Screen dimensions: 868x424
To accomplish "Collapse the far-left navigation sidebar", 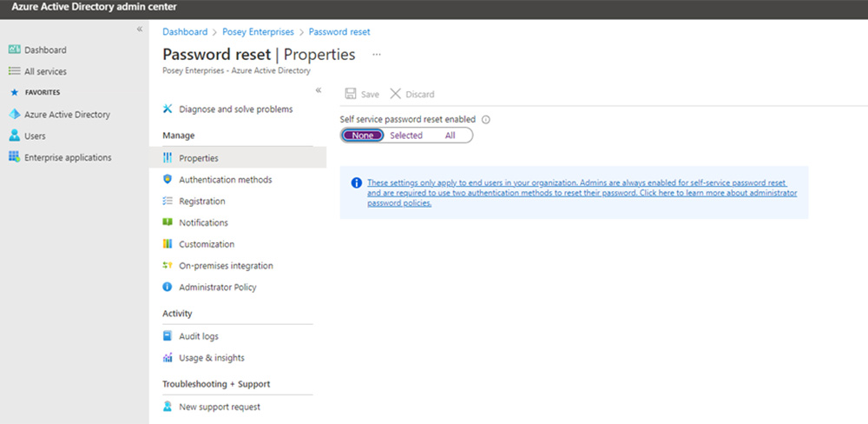I will point(140,29).
